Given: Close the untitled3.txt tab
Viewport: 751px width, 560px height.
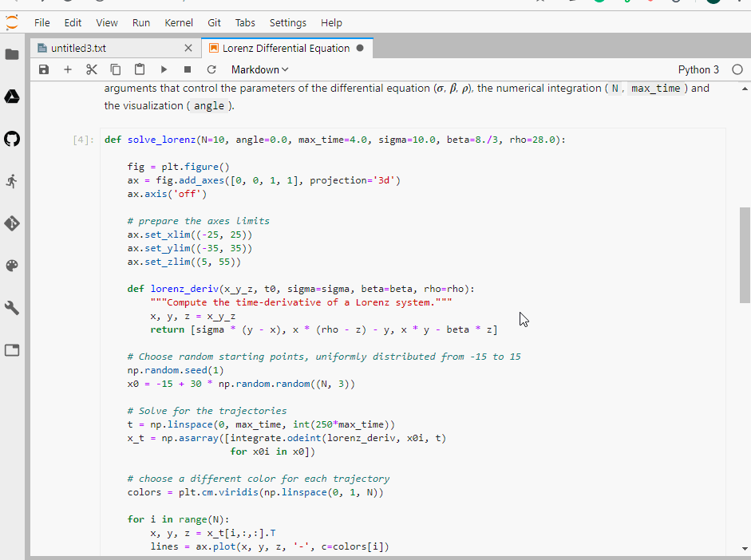Looking at the screenshot, I should (x=188, y=49).
